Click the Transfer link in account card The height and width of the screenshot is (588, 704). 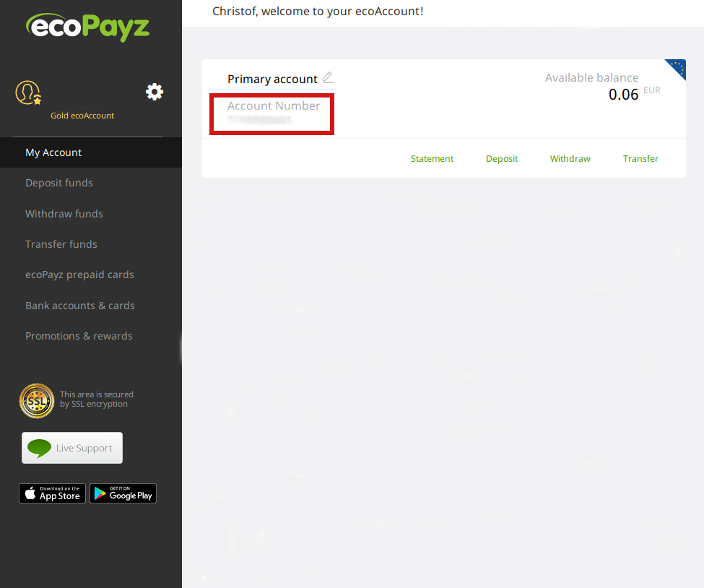[640, 159]
